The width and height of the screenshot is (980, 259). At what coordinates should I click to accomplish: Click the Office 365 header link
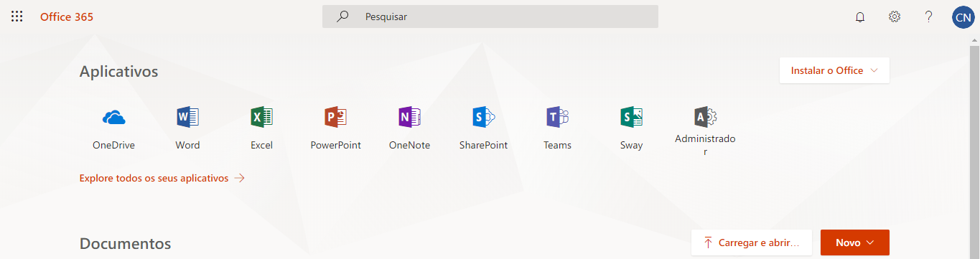pos(67,17)
